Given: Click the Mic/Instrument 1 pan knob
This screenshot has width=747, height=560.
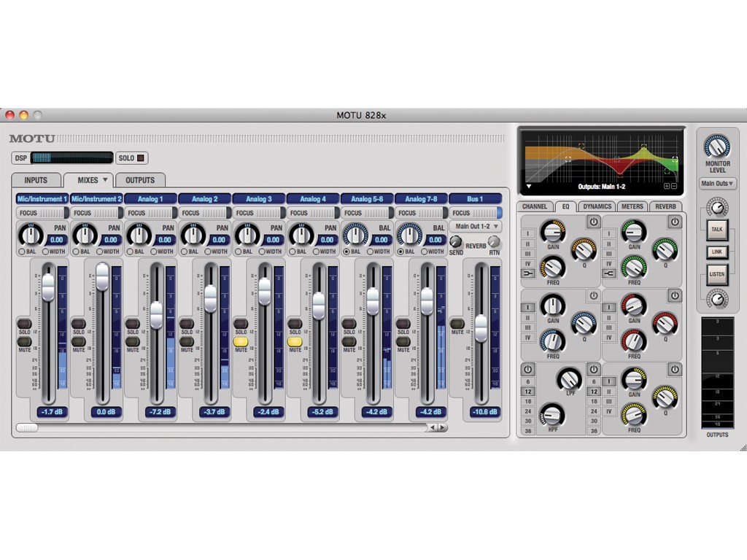Looking at the screenshot, I should coord(31,236).
